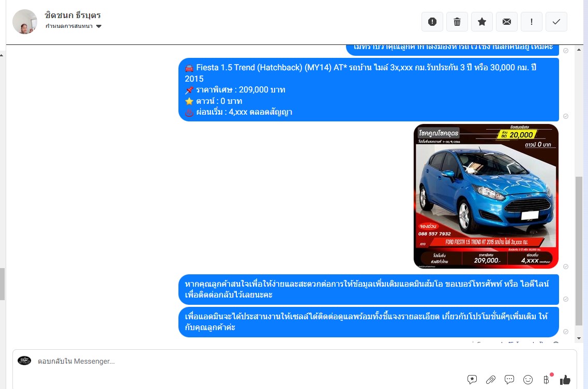Click message starting หากคุณลูกค้าสนใจ
588x389 pixels.
(369, 289)
